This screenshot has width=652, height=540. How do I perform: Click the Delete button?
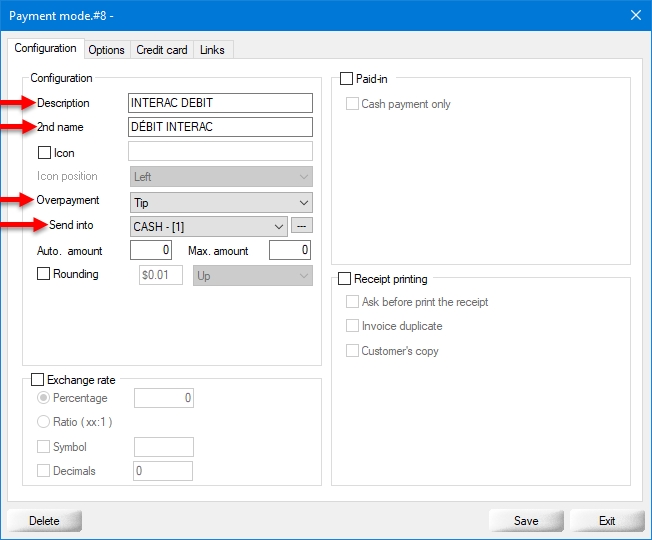click(44, 521)
